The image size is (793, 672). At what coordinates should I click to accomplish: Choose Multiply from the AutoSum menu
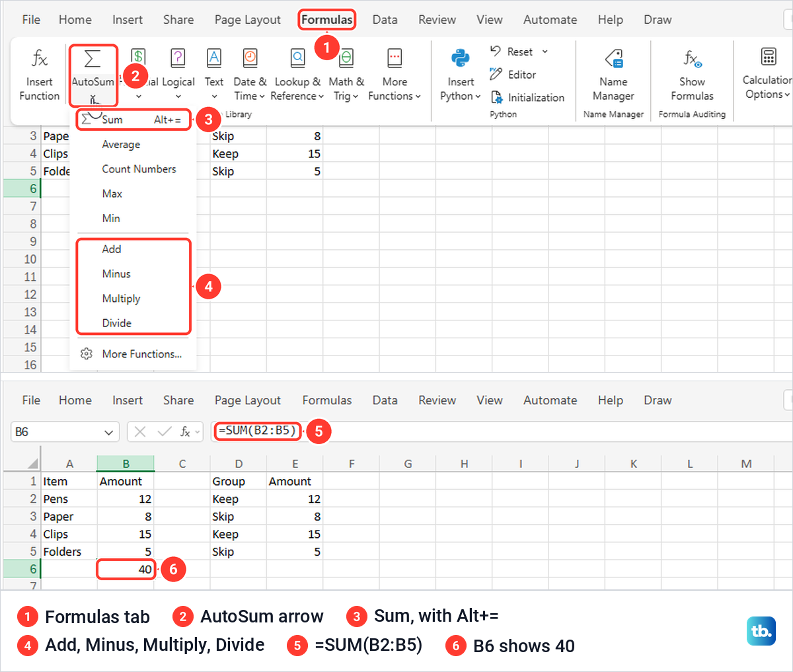[134, 298]
